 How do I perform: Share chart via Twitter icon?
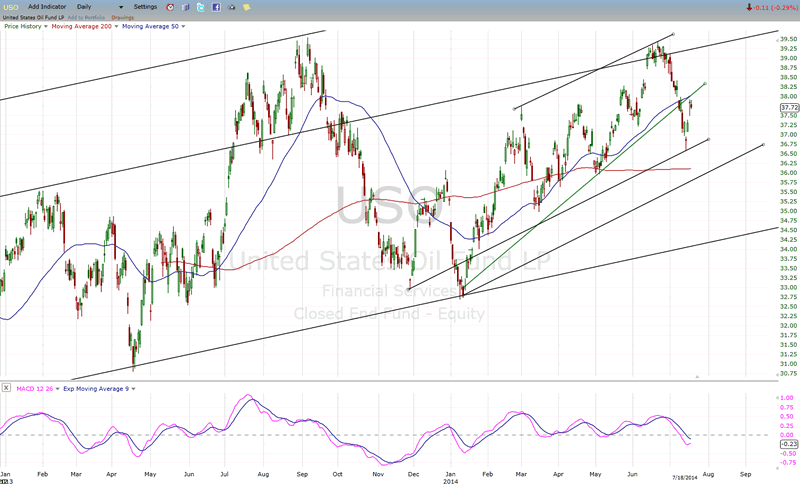click(201, 7)
